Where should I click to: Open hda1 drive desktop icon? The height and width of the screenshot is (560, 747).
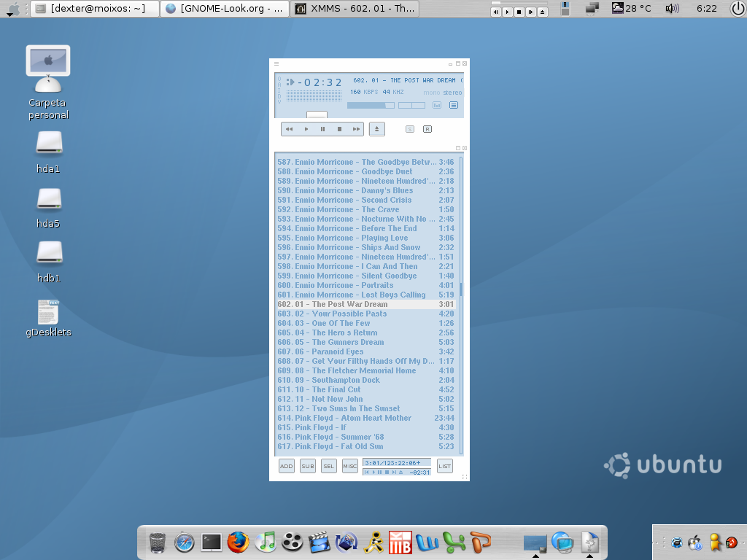[x=49, y=152]
